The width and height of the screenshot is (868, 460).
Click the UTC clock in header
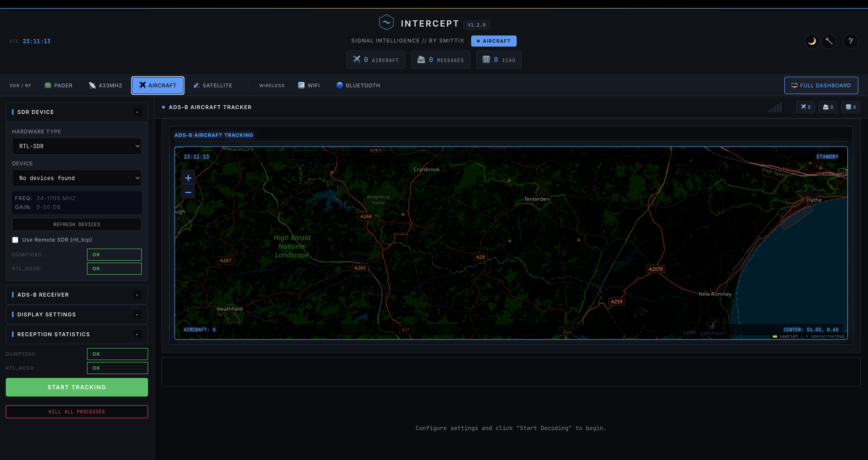pos(30,41)
